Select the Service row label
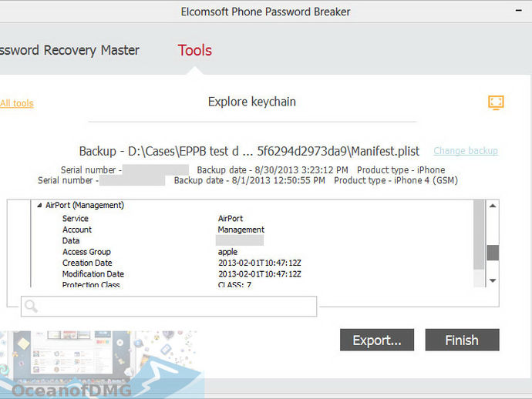The width and height of the screenshot is (532, 399). pos(76,218)
